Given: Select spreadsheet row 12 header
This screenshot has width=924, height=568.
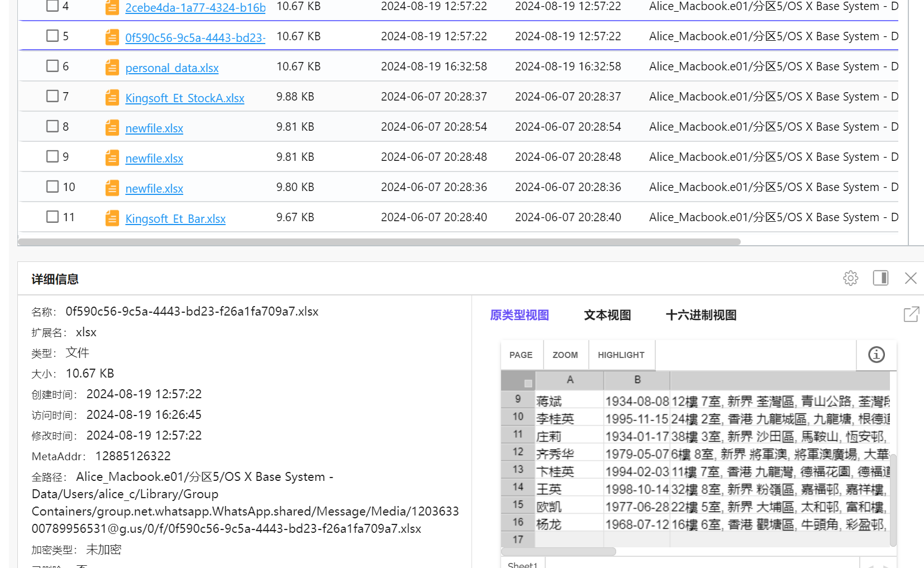Looking at the screenshot, I should tap(518, 452).
